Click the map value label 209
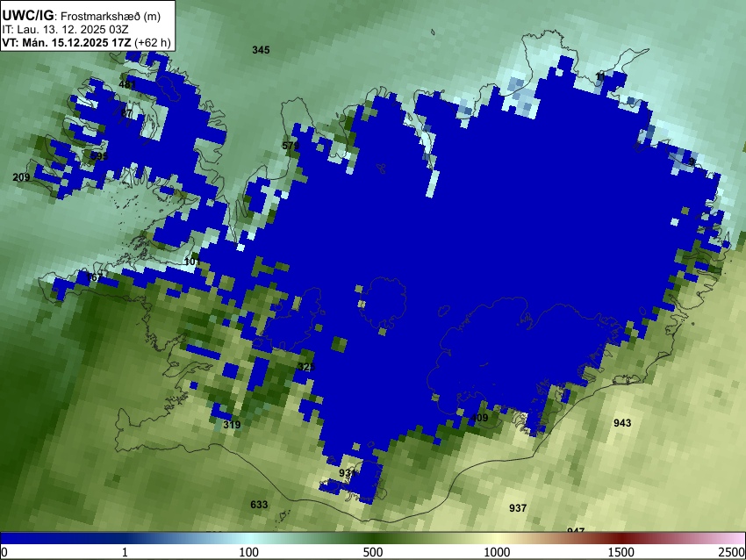 (x=21, y=177)
